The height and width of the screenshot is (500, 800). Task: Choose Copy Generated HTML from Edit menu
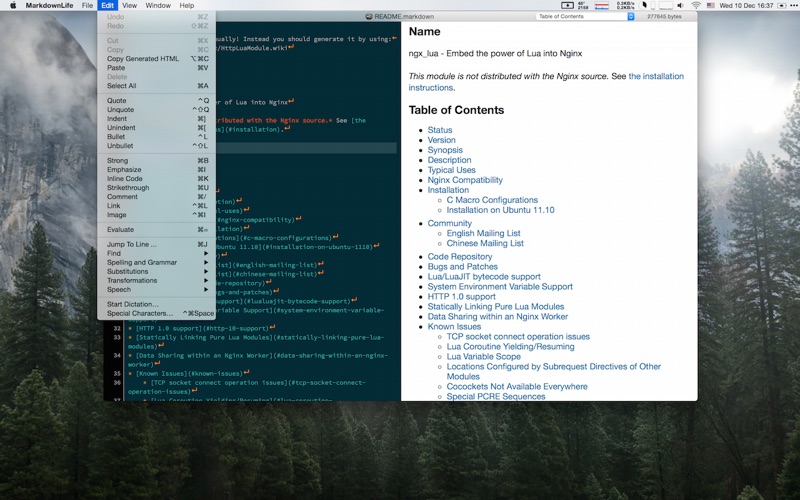[143, 58]
